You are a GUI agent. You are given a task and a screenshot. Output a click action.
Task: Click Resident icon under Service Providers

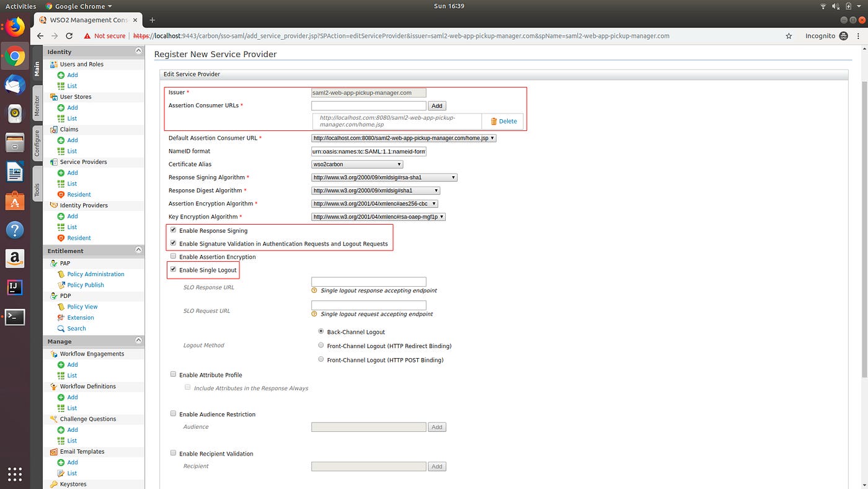point(61,194)
